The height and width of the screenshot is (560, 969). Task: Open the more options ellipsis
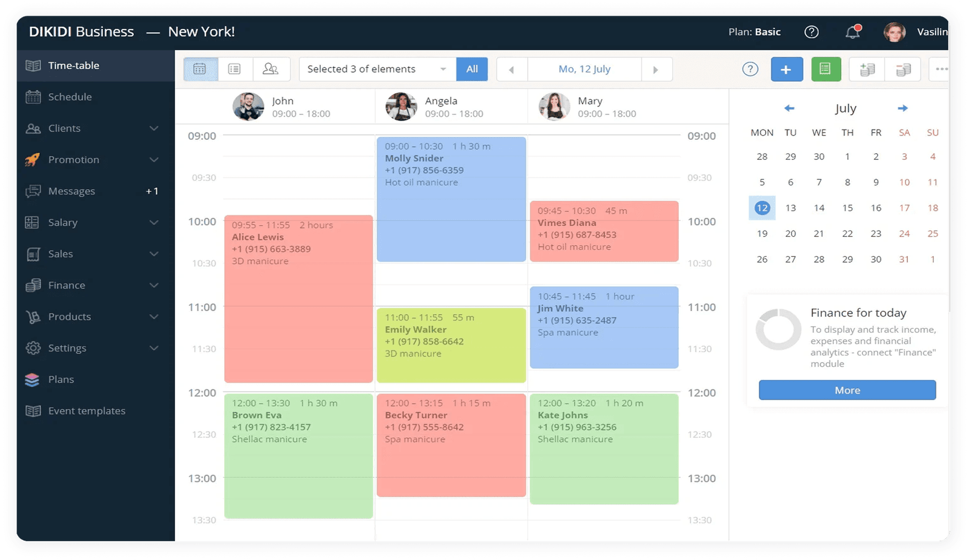pyautogui.click(x=941, y=69)
